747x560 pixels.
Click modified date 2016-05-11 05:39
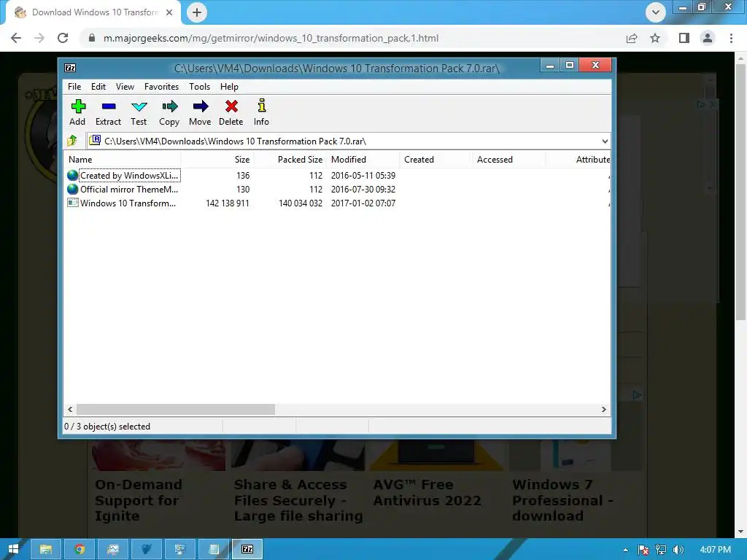(x=363, y=176)
